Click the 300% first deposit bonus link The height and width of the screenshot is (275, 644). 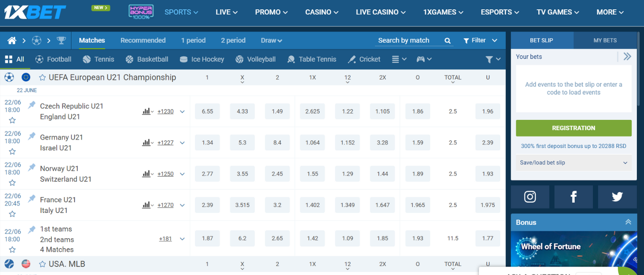pos(574,146)
